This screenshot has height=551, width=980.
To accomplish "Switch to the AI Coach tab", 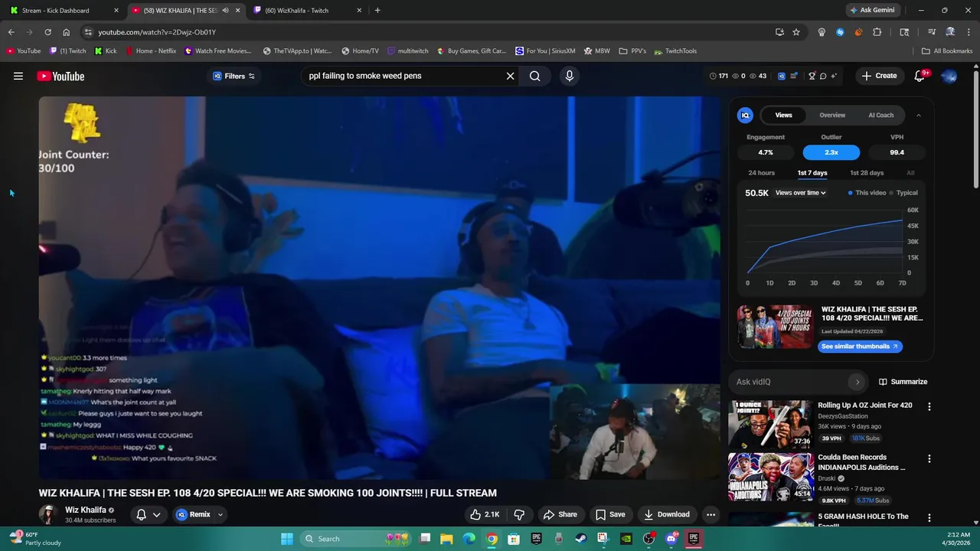I will 880,116.
